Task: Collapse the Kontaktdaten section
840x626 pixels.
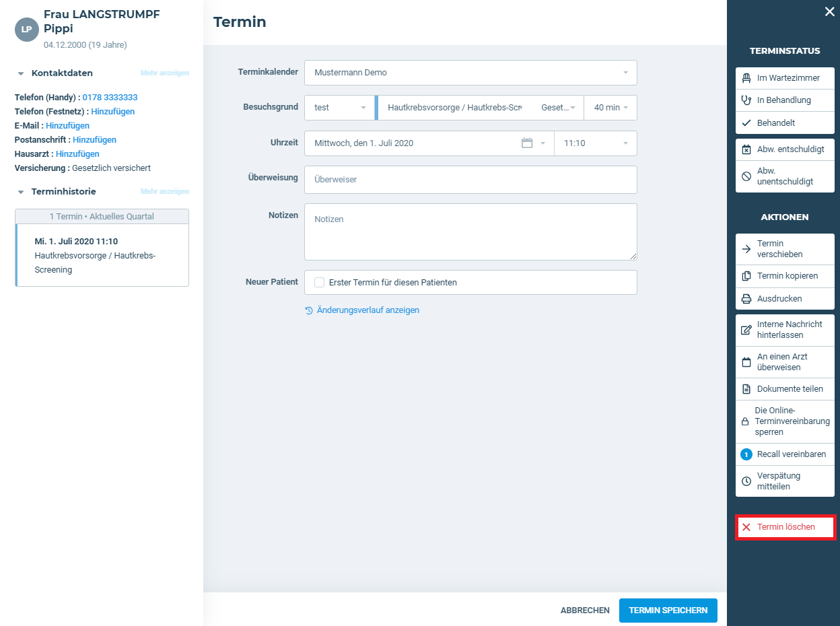Action: click(x=21, y=73)
